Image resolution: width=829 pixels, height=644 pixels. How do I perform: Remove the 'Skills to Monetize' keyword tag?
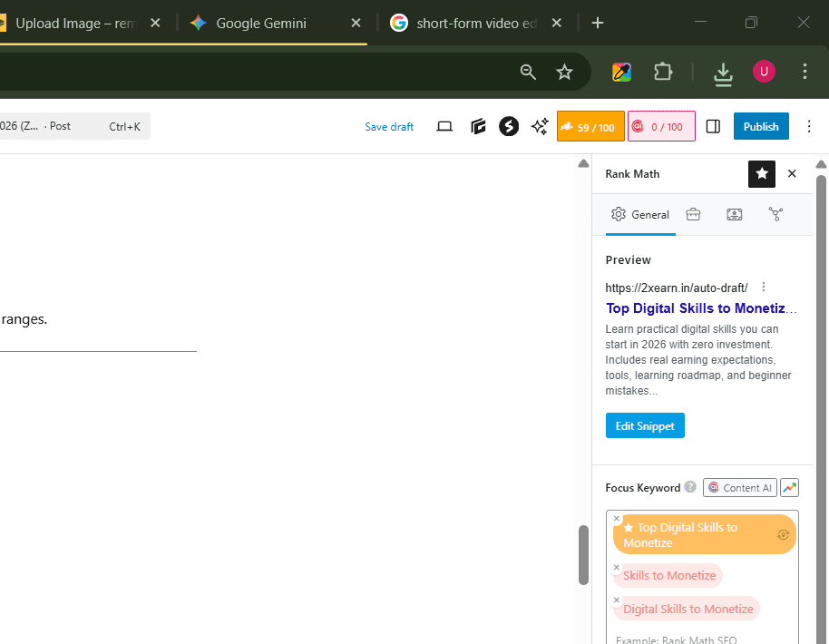617,567
